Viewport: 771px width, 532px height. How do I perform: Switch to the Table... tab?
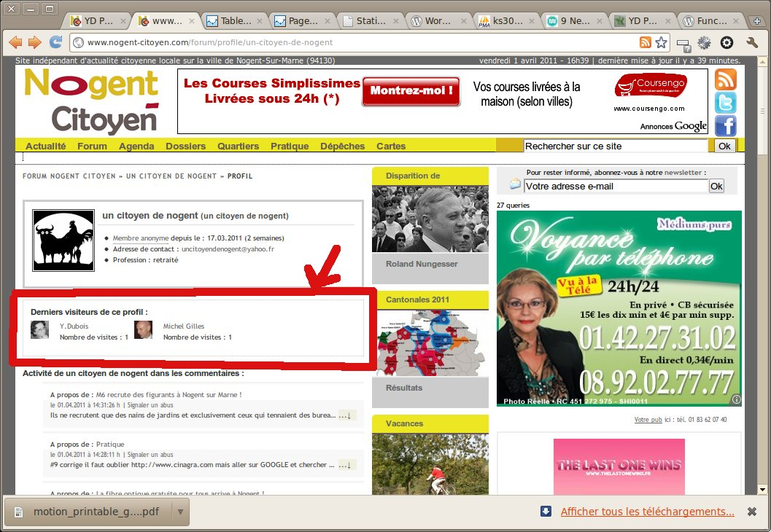pos(235,20)
